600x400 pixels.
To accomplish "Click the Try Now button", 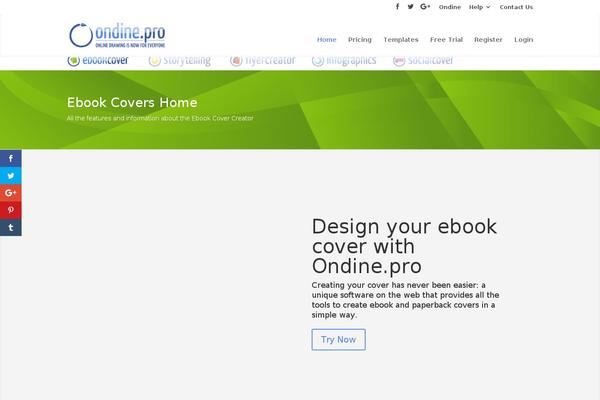I will (x=338, y=340).
